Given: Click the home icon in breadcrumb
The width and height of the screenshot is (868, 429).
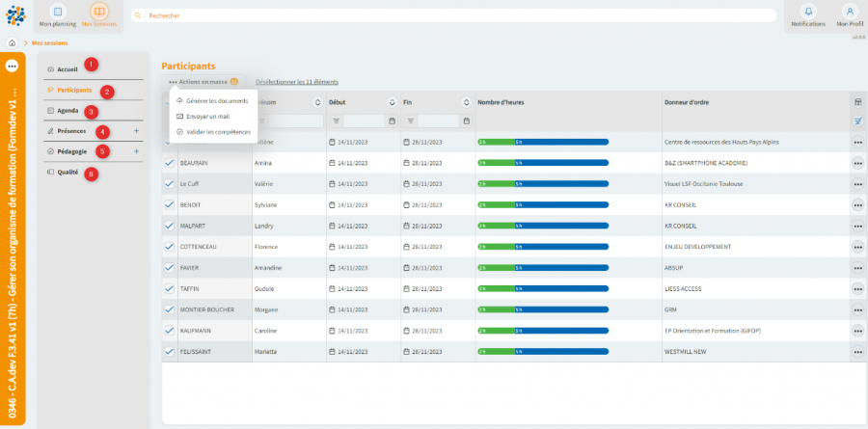Looking at the screenshot, I should (13, 43).
